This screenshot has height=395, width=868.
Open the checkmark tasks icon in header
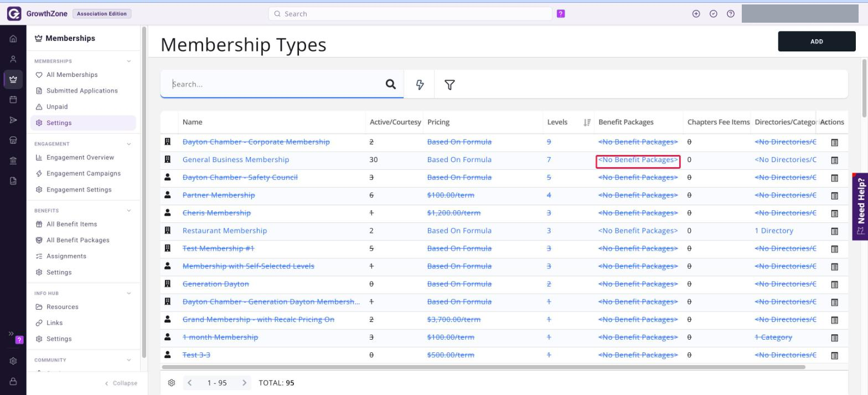pos(714,14)
